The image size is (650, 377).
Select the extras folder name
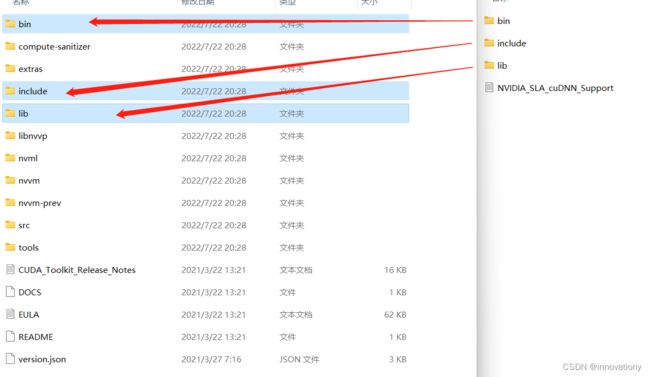(30, 69)
